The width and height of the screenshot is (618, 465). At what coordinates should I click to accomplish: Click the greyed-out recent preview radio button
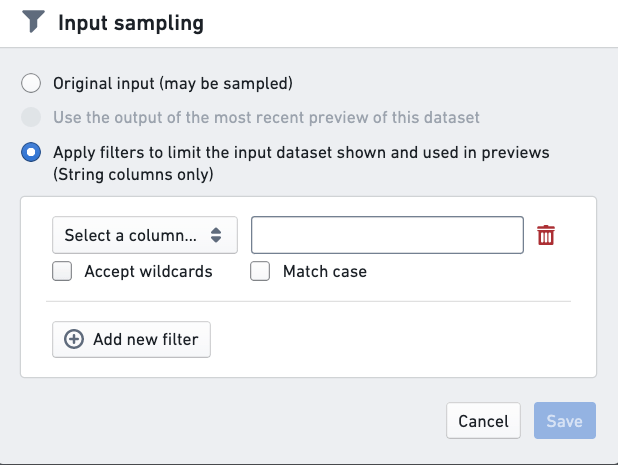[x=32, y=117]
